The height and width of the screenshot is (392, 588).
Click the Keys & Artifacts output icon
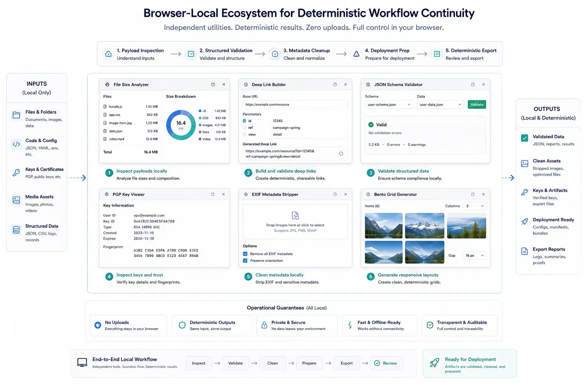[525, 193]
